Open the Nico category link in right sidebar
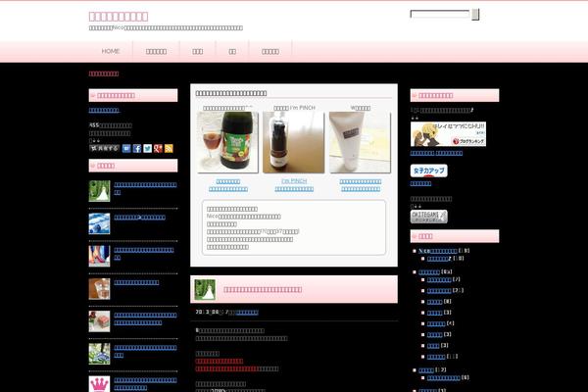Image resolution: width=588 pixels, height=392 pixels. point(438,251)
